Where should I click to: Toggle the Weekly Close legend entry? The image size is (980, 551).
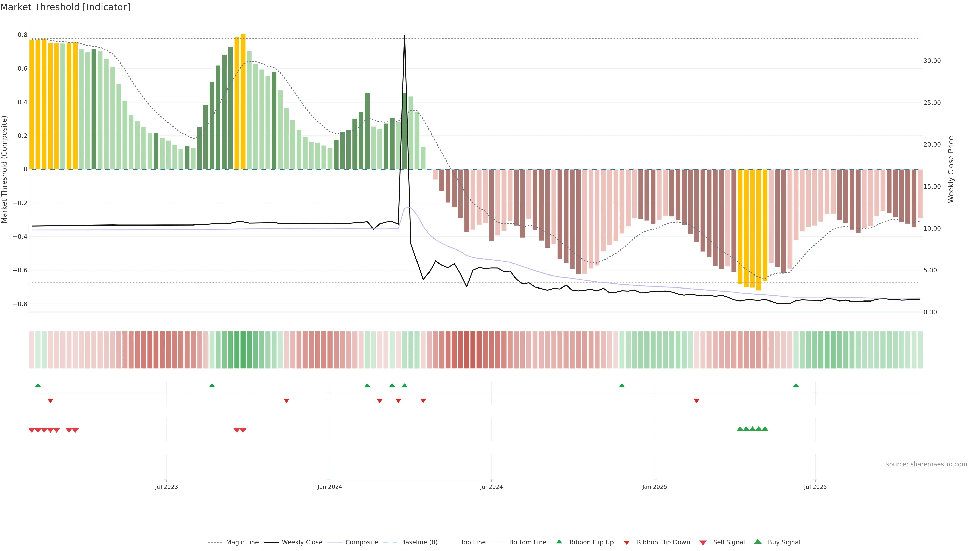tap(302, 542)
